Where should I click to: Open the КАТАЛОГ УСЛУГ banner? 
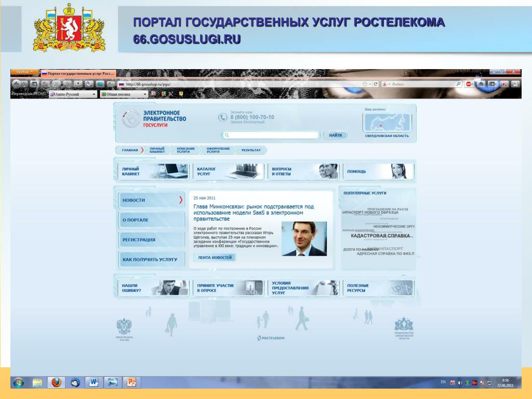[x=229, y=171]
